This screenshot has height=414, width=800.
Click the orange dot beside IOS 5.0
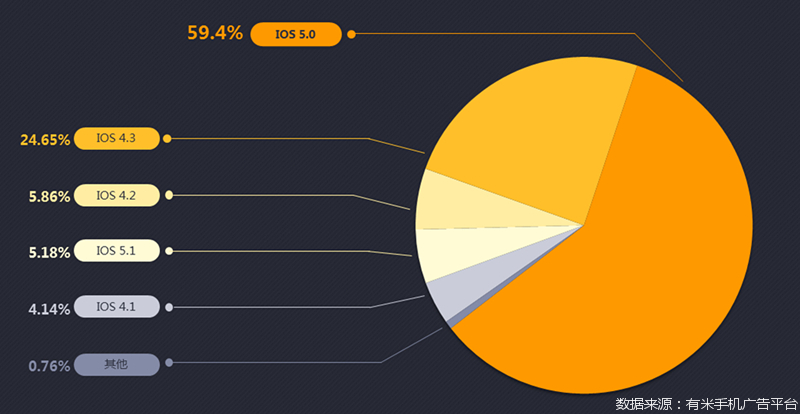[x=352, y=34]
